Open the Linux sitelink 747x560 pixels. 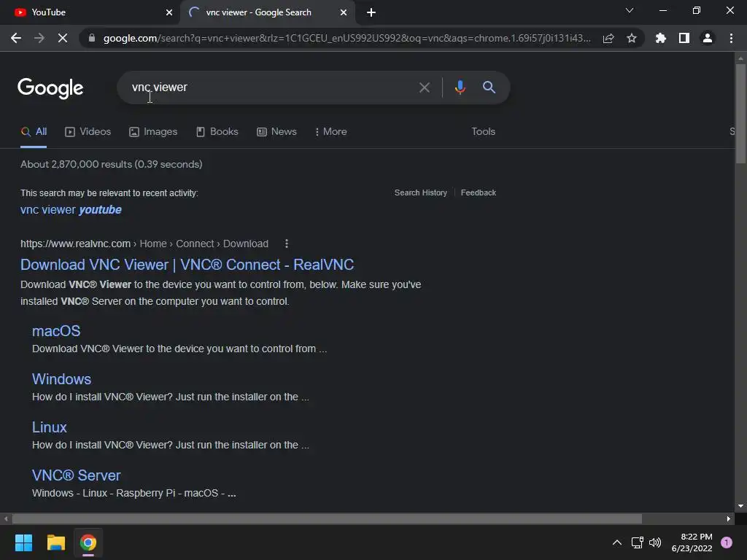point(50,427)
